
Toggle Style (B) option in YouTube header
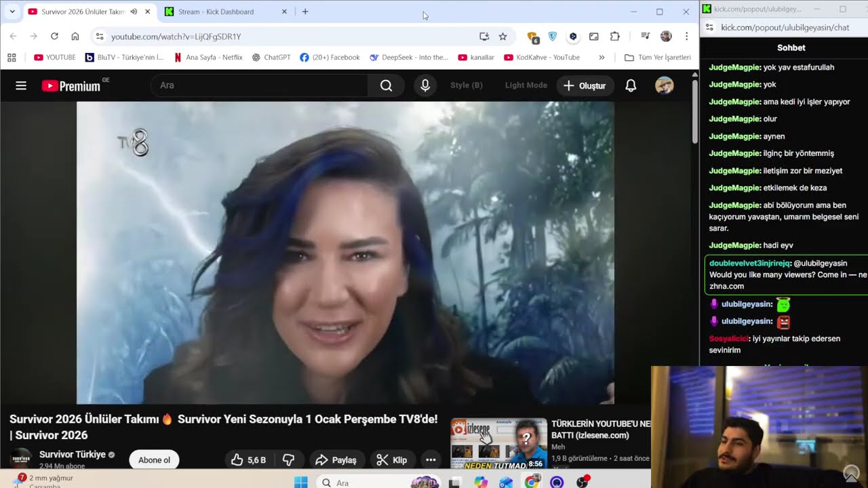pyautogui.click(x=467, y=85)
